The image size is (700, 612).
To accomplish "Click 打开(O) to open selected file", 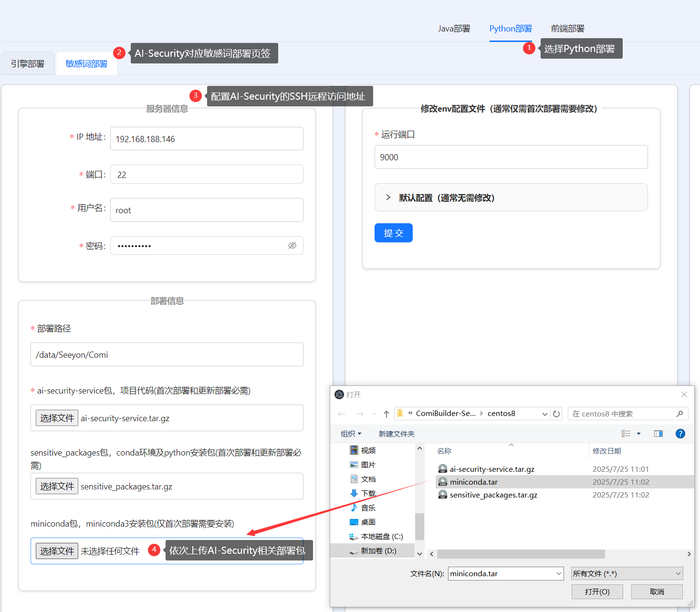I will click(597, 591).
